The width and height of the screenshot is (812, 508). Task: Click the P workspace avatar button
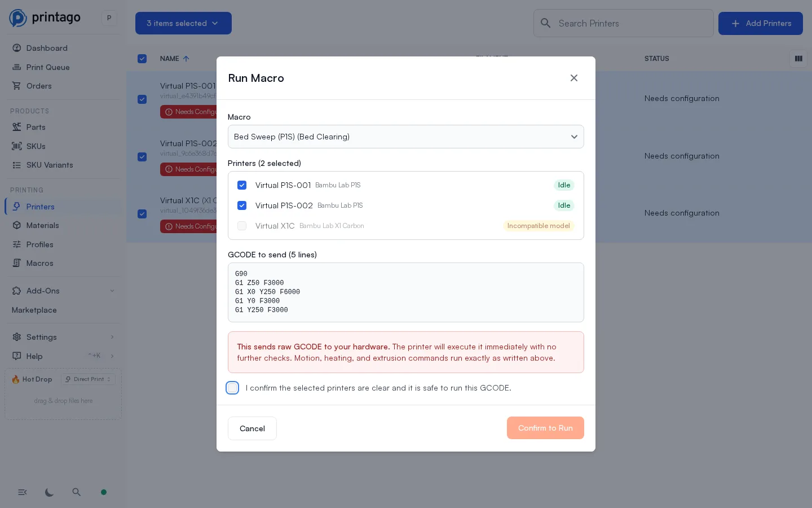click(109, 18)
